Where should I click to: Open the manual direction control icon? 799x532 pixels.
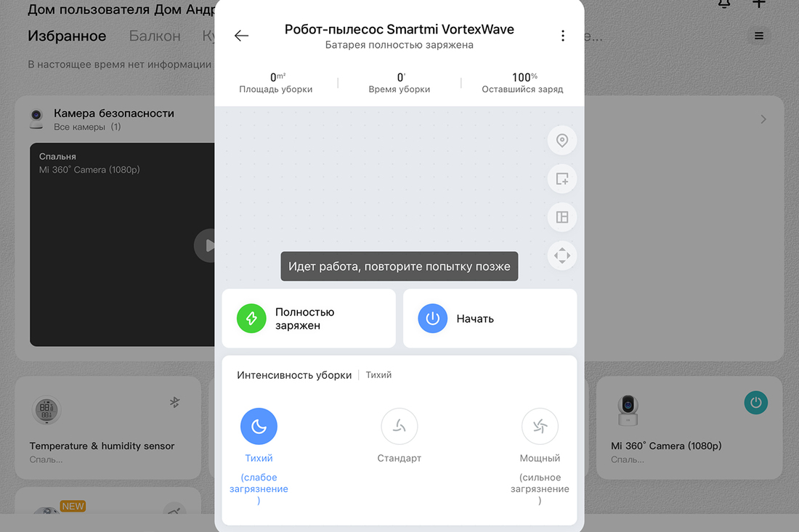pyautogui.click(x=562, y=255)
